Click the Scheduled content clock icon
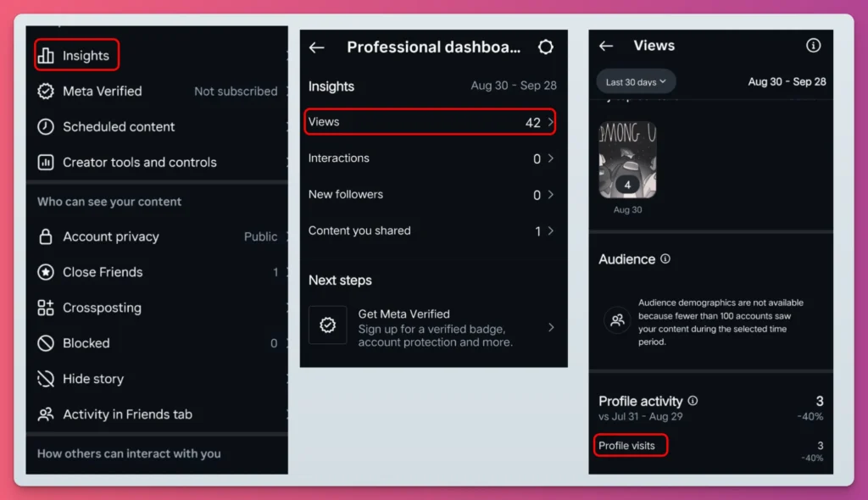 coord(46,127)
